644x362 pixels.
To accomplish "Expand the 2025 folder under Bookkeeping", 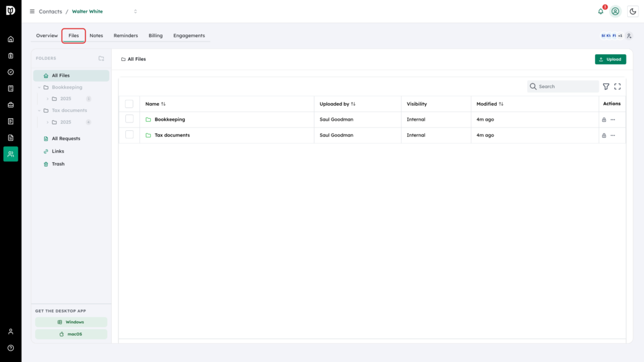I will 48,99.
